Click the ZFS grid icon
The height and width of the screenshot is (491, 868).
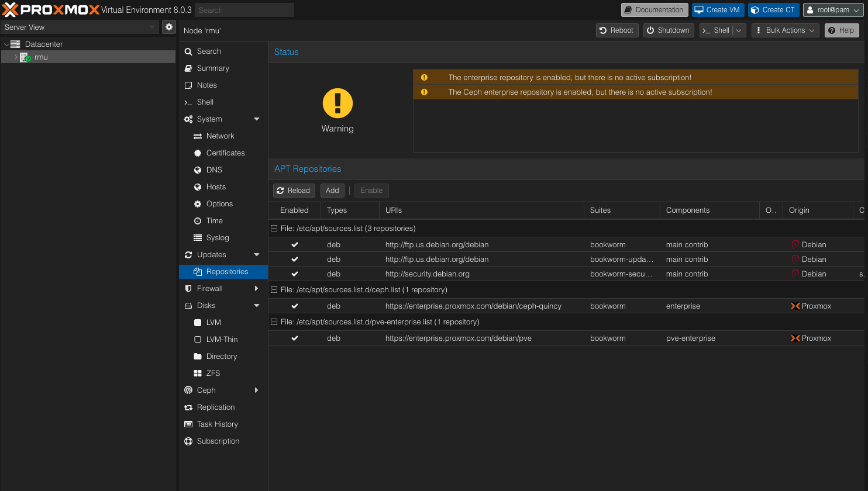click(x=198, y=374)
